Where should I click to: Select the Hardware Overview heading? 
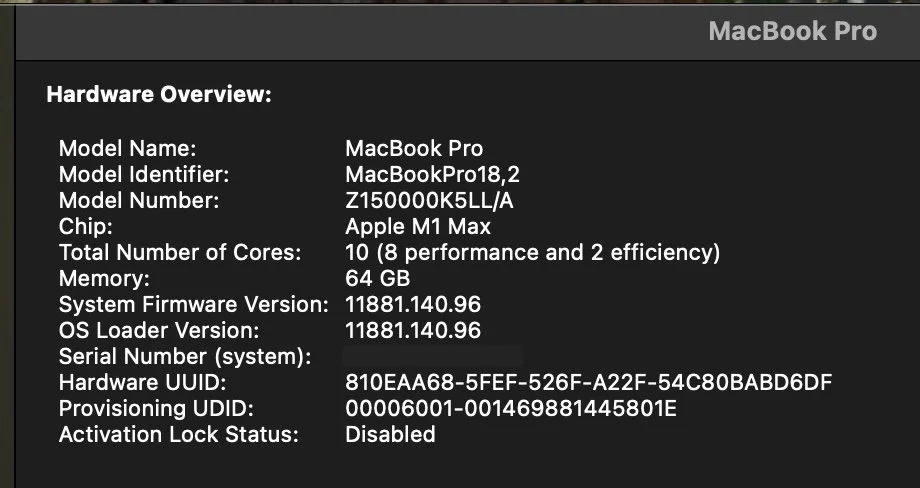pyautogui.click(x=159, y=94)
